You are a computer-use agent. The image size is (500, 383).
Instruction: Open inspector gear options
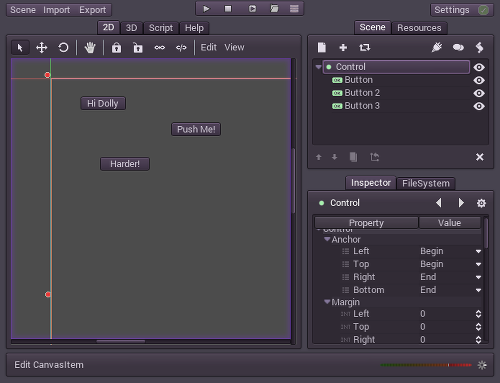[x=481, y=203]
